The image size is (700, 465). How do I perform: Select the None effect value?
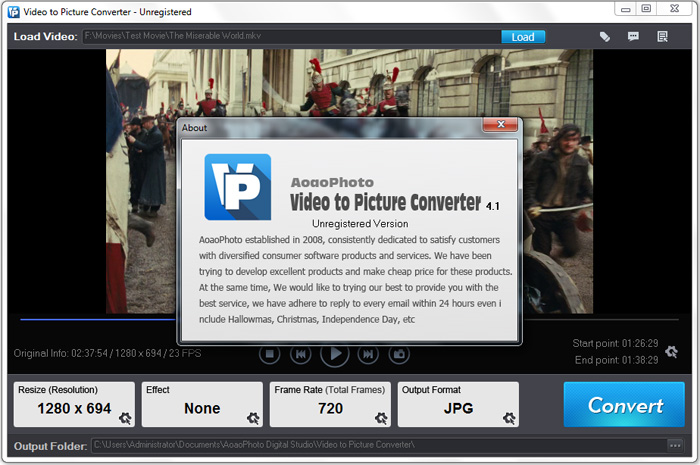pos(202,408)
